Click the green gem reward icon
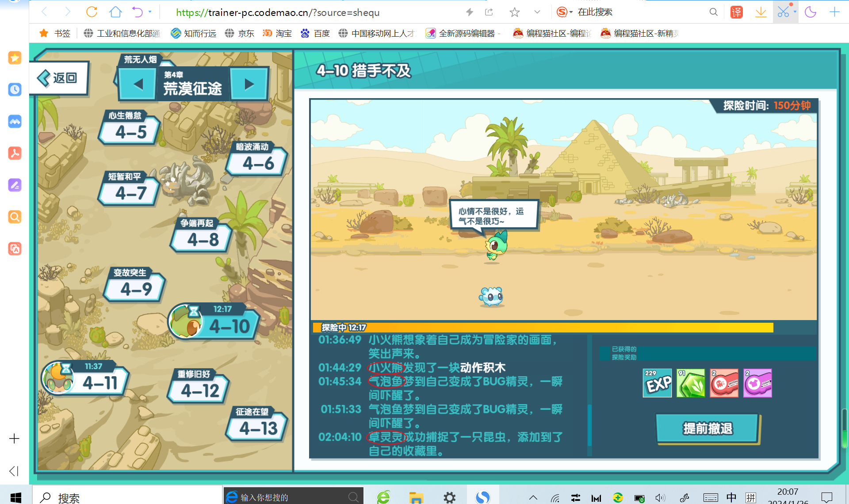849x504 pixels. 691,383
